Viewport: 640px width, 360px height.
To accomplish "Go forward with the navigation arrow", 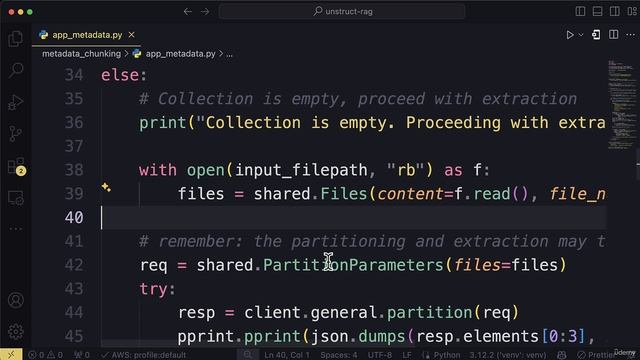I will (205, 12).
